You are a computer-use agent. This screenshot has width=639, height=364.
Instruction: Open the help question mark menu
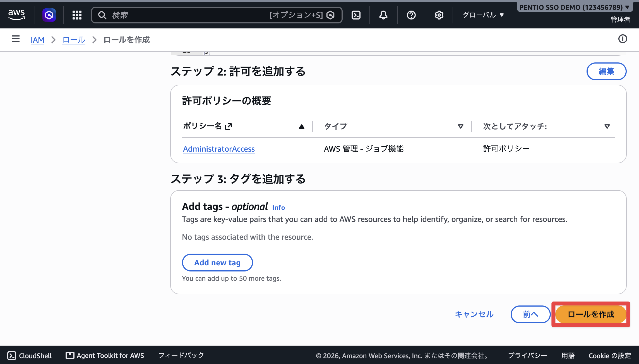pyautogui.click(x=411, y=15)
